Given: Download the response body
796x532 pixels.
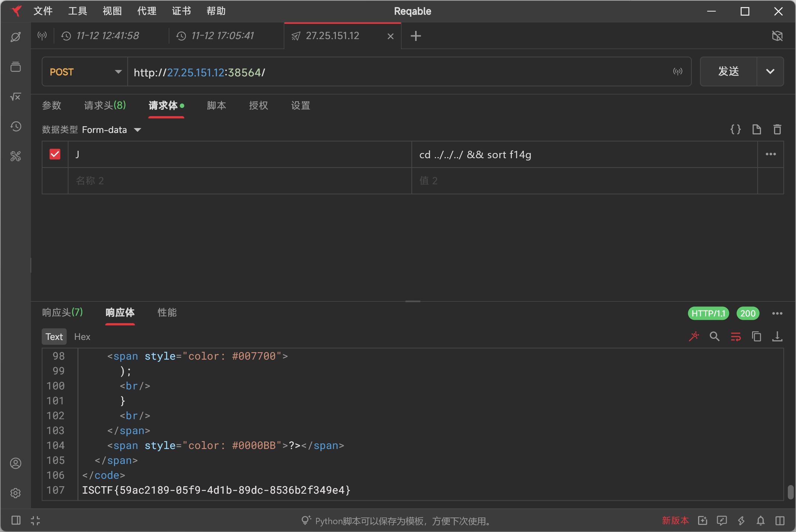Looking at the screenshot, I should pyautogui.click(x=777, y=337).
